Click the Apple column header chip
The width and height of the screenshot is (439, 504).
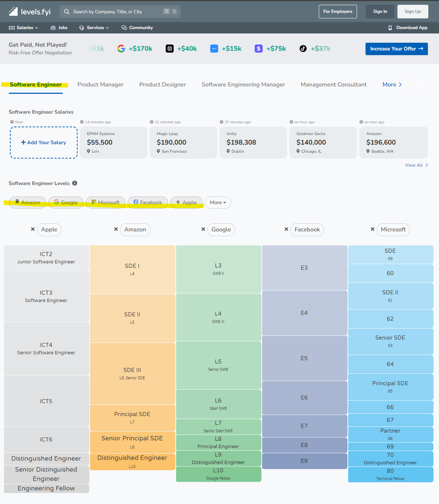49,230
